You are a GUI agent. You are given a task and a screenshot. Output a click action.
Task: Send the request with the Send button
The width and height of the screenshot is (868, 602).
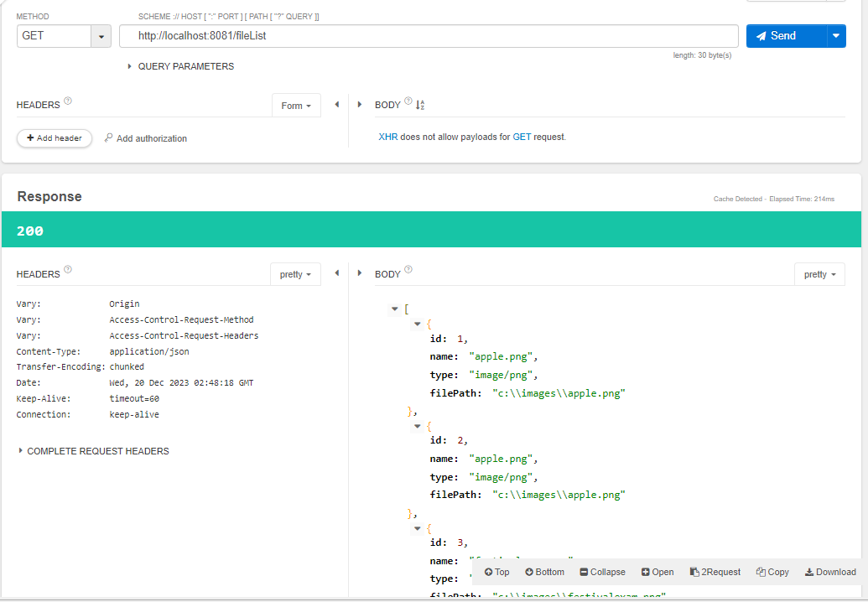786,36
